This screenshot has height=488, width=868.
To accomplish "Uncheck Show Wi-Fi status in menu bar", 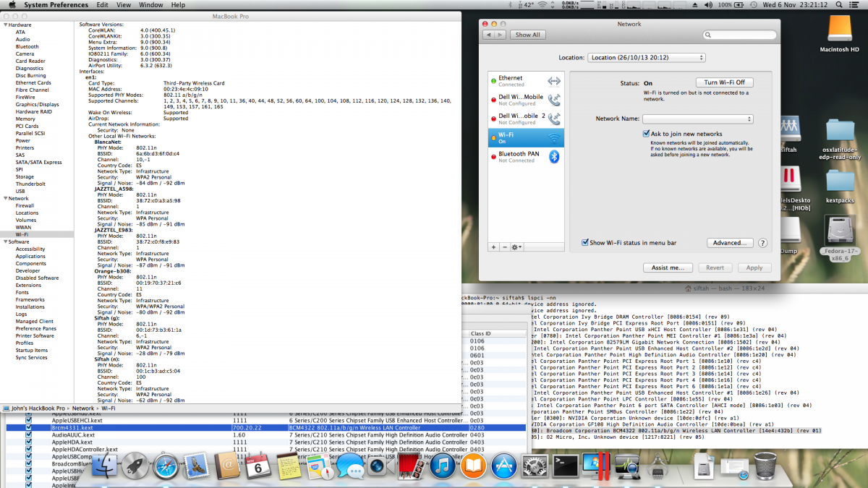I will tap(585, 243).
